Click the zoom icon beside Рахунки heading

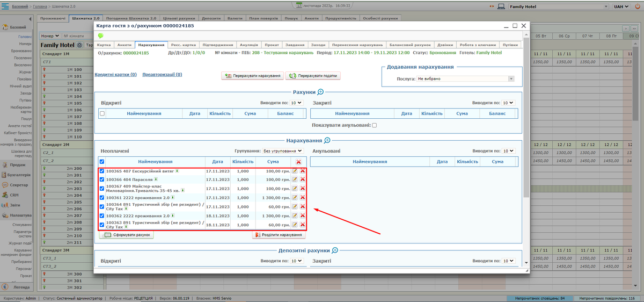coord(321,92)
